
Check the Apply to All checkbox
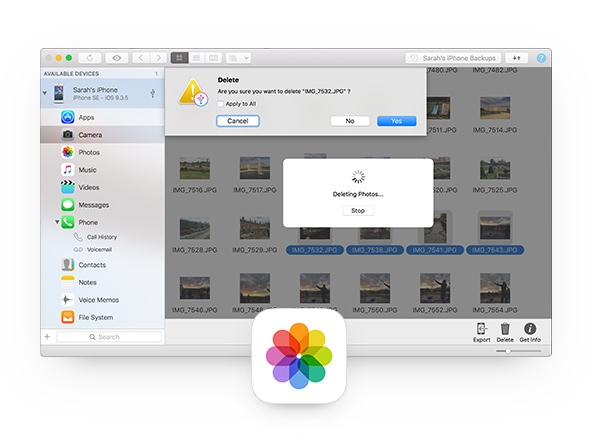[220, 104]
